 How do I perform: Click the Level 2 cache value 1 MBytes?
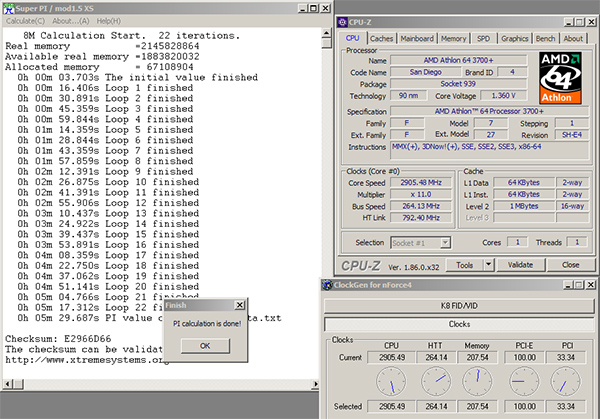pyautogui.click(x=524, y=206)
